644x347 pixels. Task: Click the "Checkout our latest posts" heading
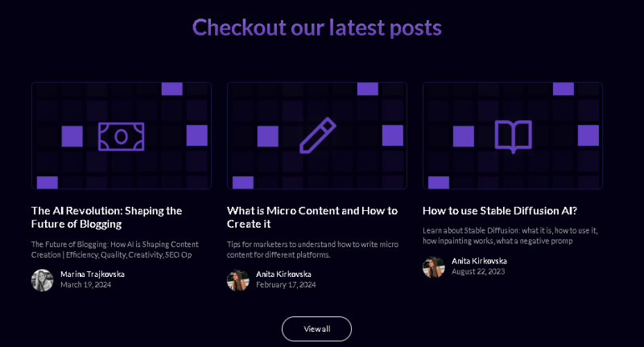click(x=317, y=27)
